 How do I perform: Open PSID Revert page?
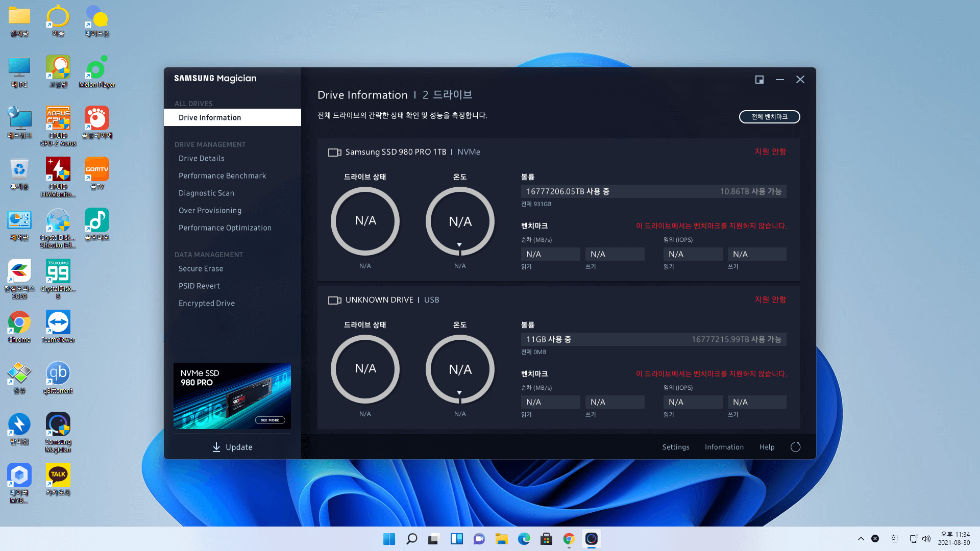[x=199, y=286]
